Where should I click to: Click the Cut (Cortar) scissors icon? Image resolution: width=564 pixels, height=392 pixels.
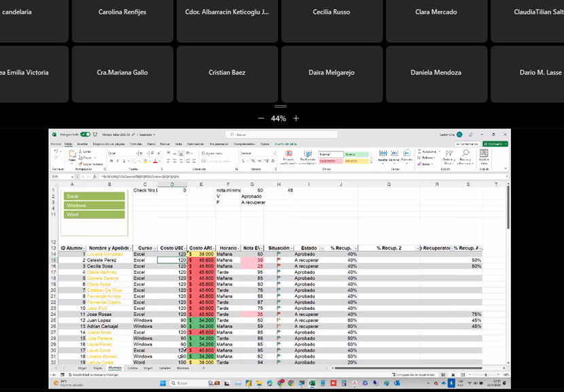click(x=81, y=152)
